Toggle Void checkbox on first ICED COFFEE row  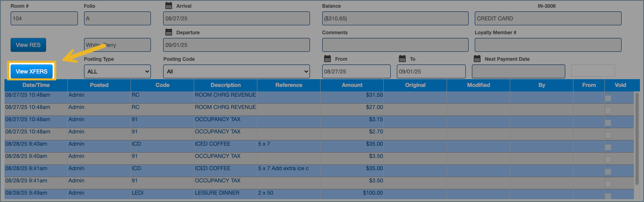(608, 147)
